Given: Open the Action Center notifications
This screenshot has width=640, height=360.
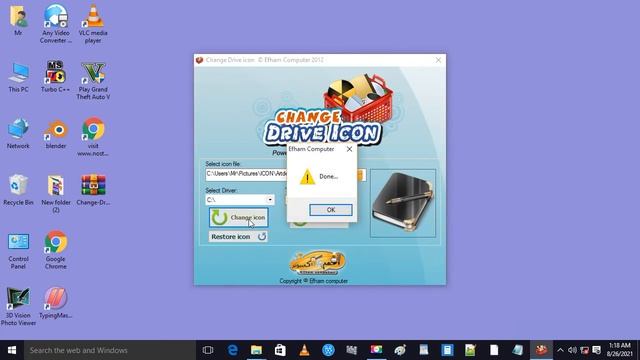Looking at the screenshot, I should [597, 350].
